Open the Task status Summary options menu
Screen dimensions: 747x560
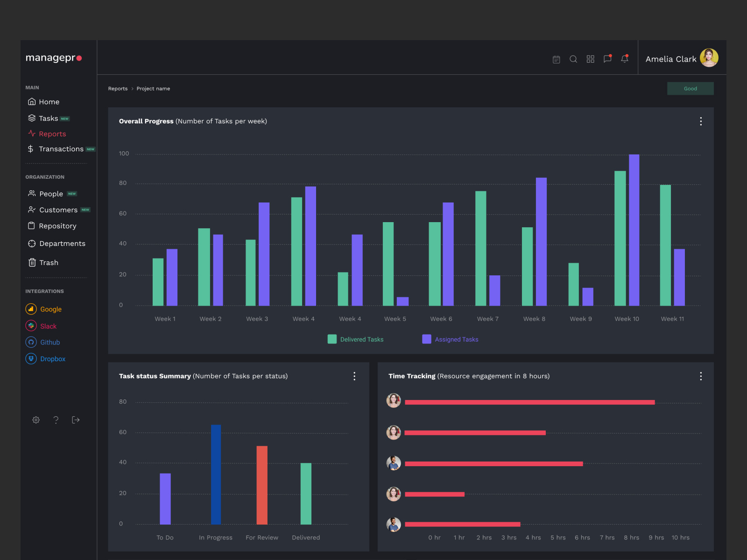tap(354, 376)
